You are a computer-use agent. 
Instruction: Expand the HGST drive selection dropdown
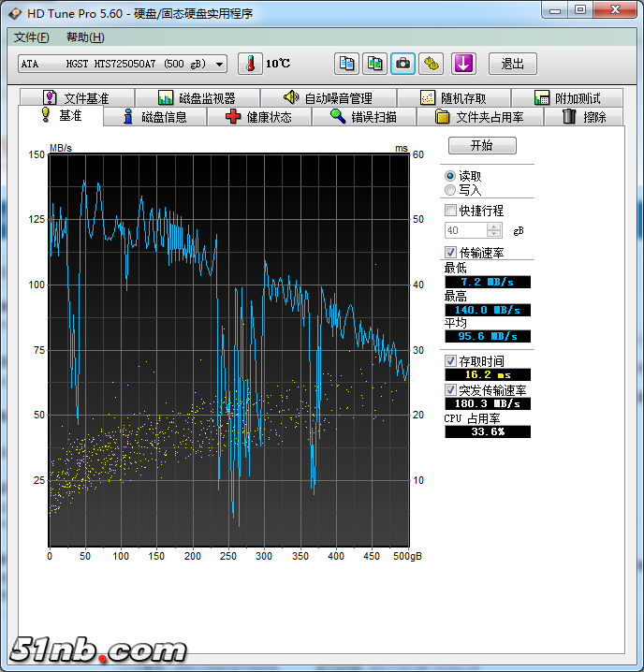(x=220, y=64)
